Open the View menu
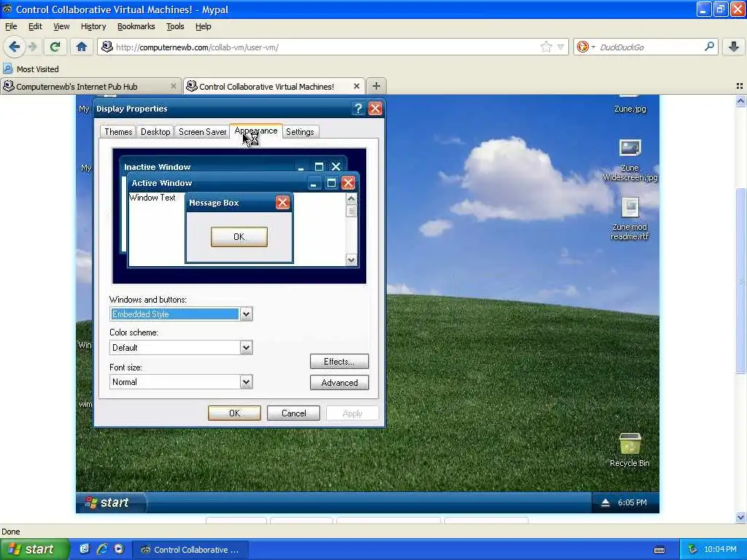Screen dimensions: 747x560 61,27
